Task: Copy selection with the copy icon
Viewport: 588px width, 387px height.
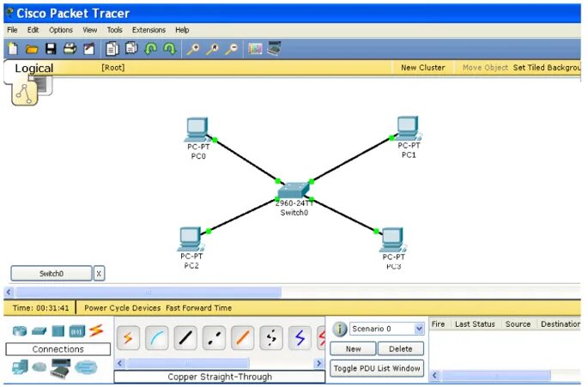Action: (x=112, y=49)
